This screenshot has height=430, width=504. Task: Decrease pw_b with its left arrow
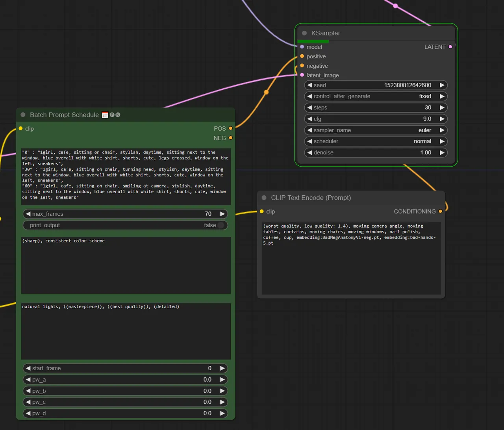(28, 391)
